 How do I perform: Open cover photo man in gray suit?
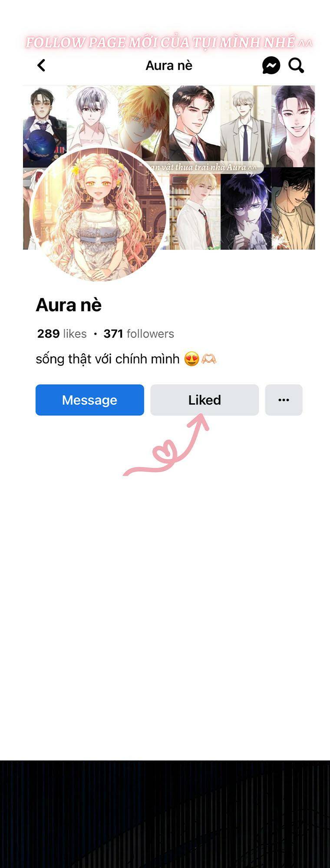click(x=246, y=126)
